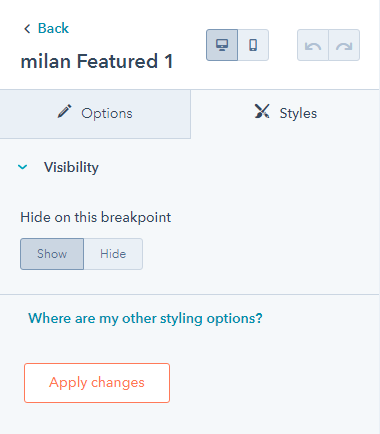The height and width of the screenshot is (434, 380).
Task: Switch to mobile breakpoint view icon
Action: [x=253, y=45]
